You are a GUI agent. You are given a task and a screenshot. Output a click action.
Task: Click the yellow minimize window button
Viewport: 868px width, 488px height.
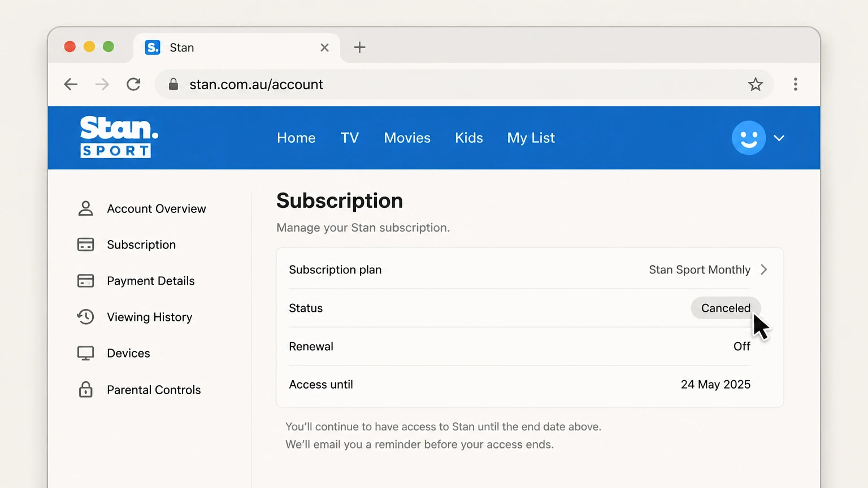point(89,46)
